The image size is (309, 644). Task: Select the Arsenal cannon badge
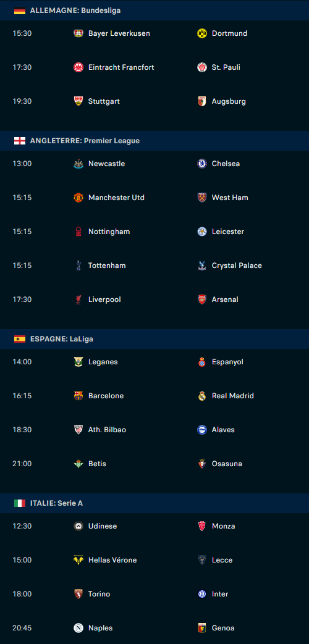[201, 299]
